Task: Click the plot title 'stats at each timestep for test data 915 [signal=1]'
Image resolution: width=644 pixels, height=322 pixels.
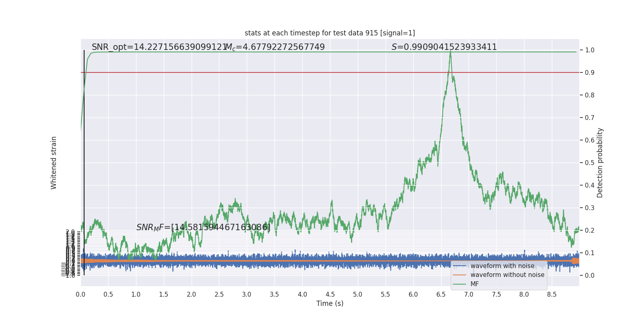Action: point(330,33)
